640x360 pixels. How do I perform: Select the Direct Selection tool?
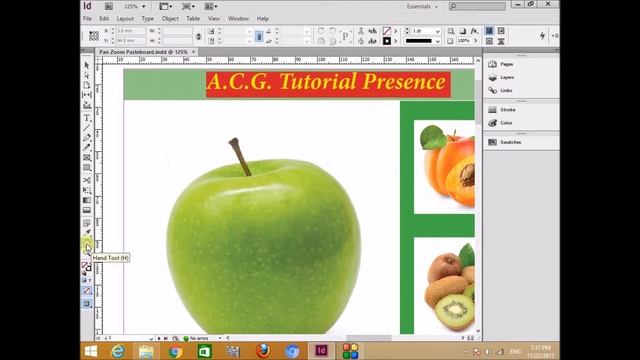click(x=87, y=76)
